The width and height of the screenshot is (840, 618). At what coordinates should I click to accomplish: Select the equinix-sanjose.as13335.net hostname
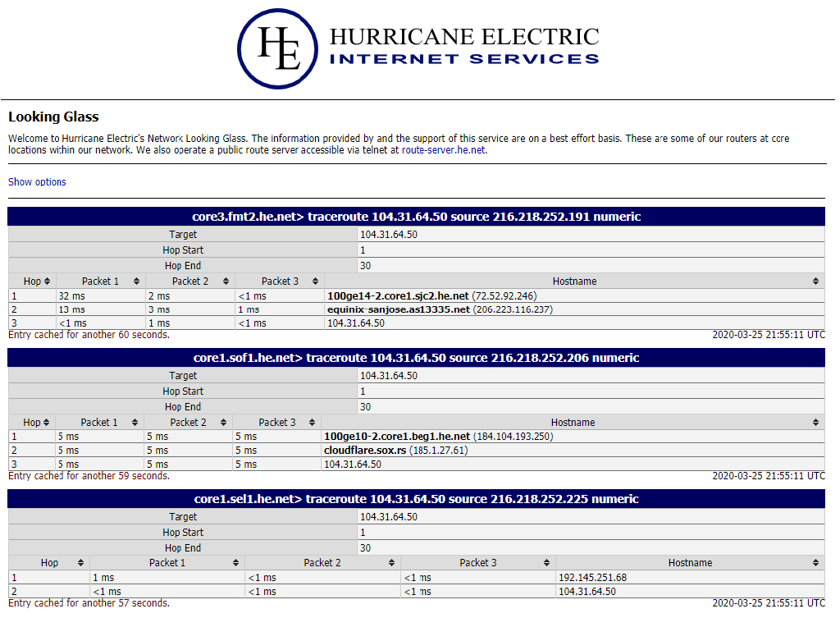[399, 309]
